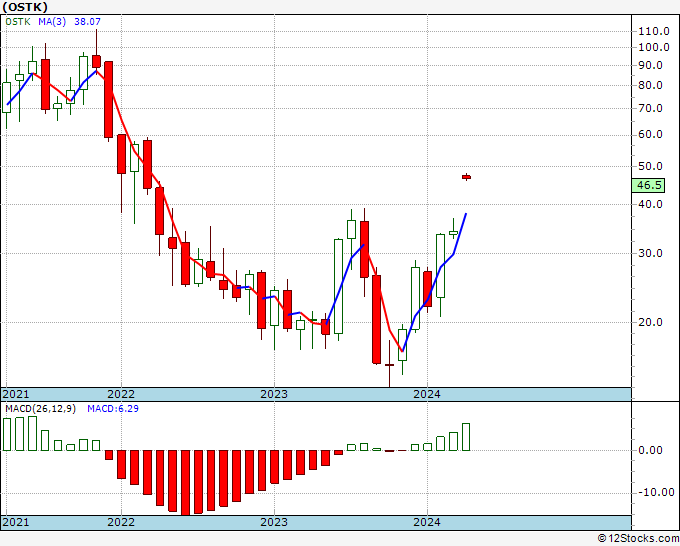Click the 100.0 price axis label
The height and width of the screenshot is (546, 680).
point(654,47)
